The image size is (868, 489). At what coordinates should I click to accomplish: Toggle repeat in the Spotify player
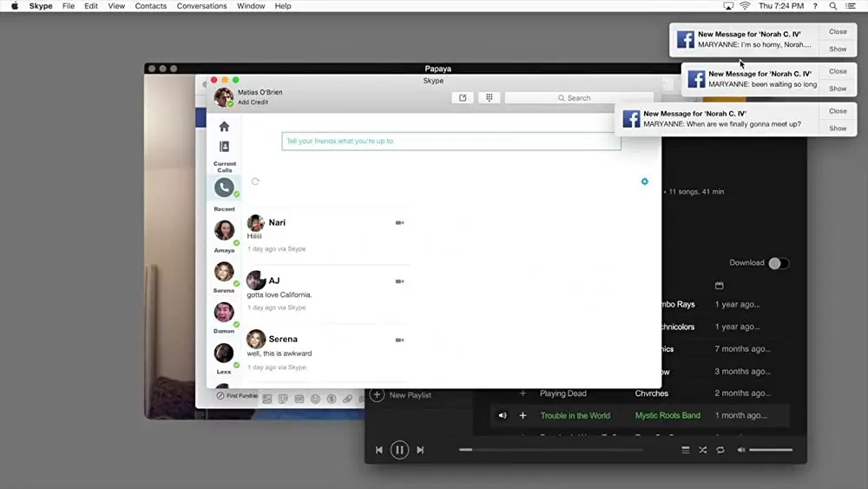click(x=720, y=450)
